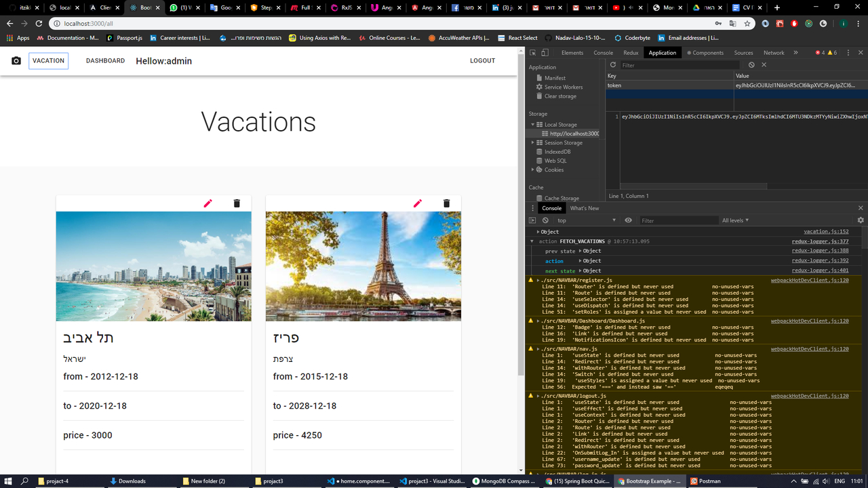Delete the Paris vacation via trash icon
868x488 pixels.
446,203
